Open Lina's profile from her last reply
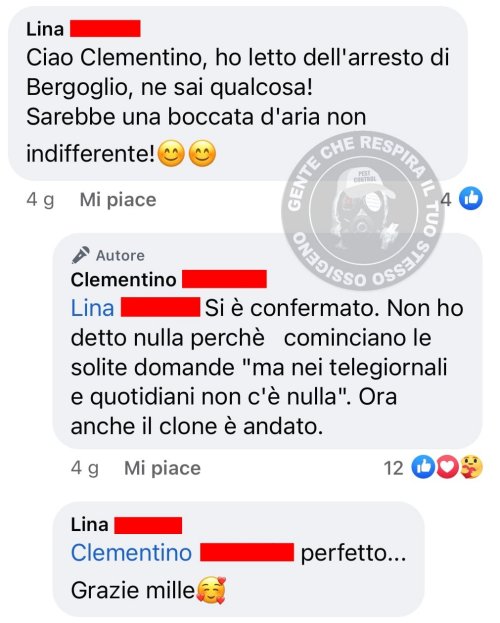This screenshot has width=500, height=623. [89, 525]
